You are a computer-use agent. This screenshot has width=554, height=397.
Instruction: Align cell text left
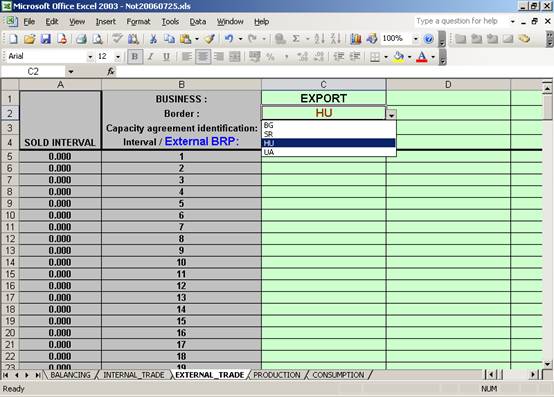pyautogui.click(x=187, y=57)
